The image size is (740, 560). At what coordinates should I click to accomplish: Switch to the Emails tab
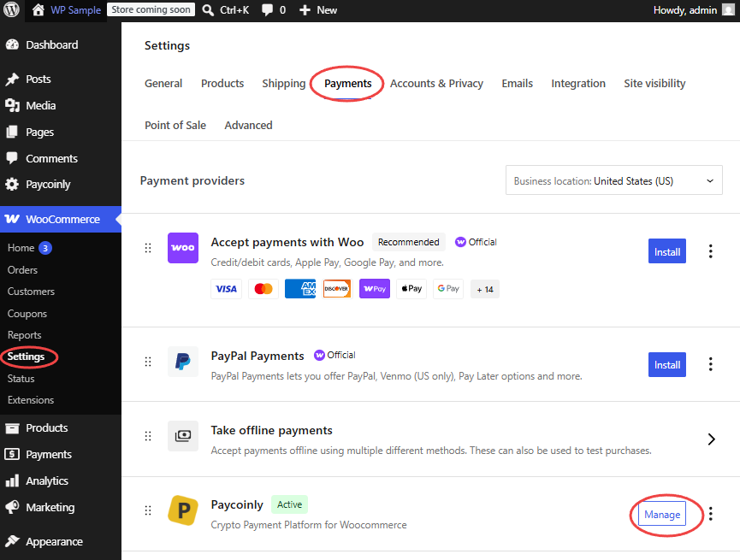click(518, 84)
